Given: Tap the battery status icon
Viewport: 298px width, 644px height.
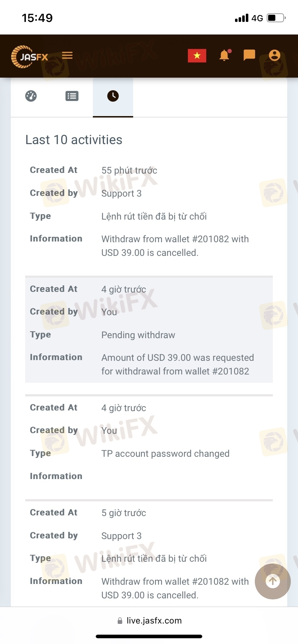Looking at the screenshot, I should [276, 18].
